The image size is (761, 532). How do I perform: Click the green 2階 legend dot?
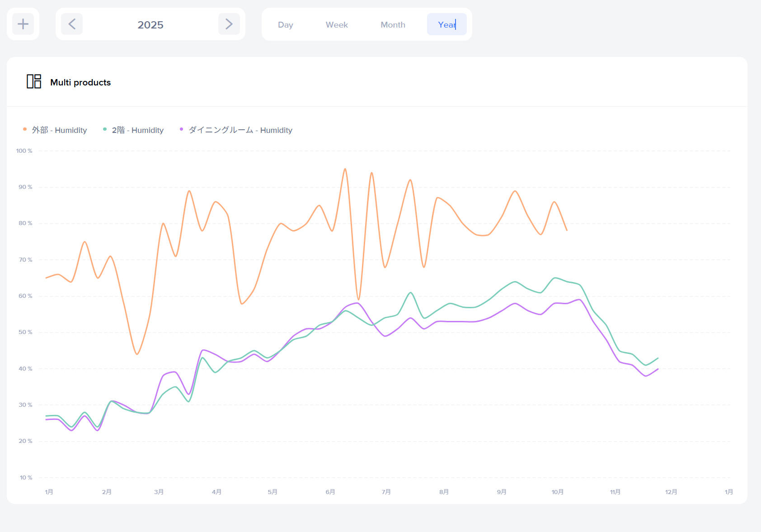(x=105, y=129)
